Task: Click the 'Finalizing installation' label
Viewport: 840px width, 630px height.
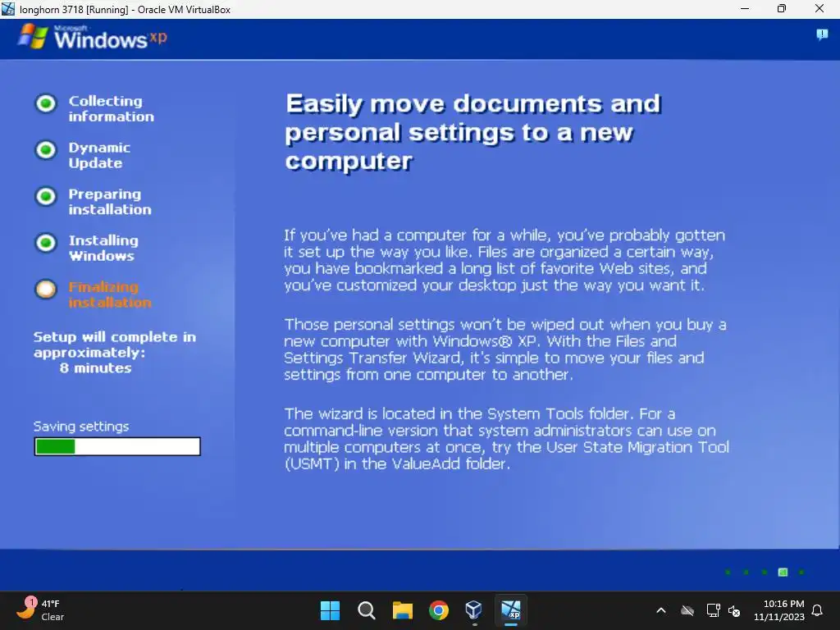Action: tap(110, 294)
